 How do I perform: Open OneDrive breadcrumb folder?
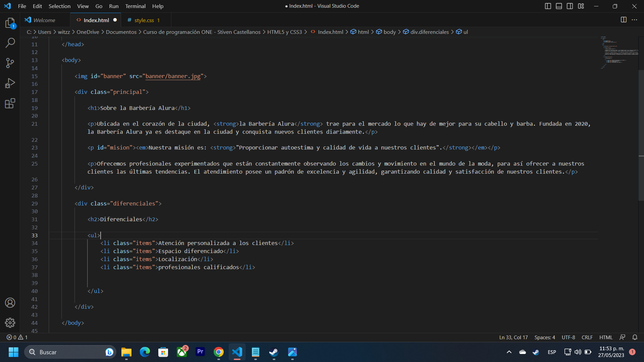tap(88, 32)
